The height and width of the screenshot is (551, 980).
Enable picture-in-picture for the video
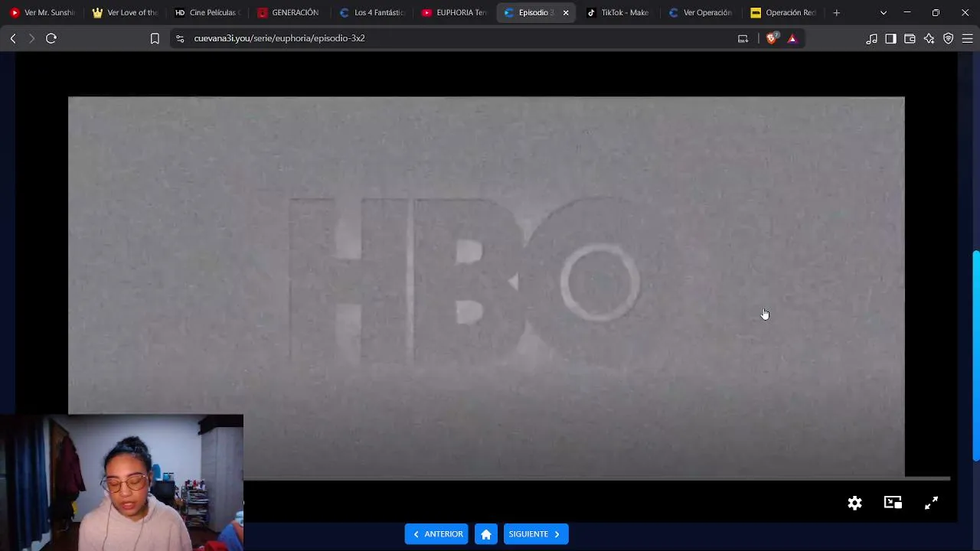(893, 503)
